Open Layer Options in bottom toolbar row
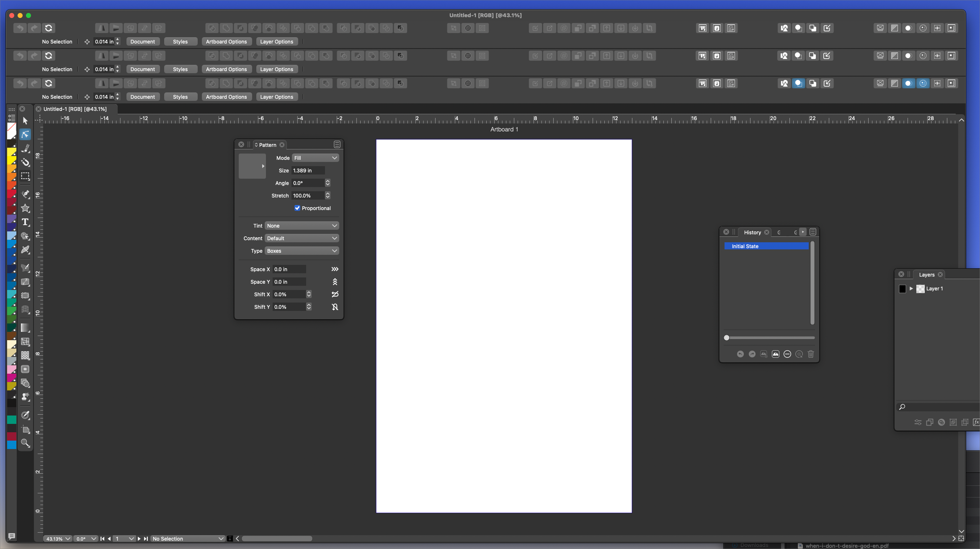The width and height of the screenshot is (980, 549). click(x=276, y=97)
